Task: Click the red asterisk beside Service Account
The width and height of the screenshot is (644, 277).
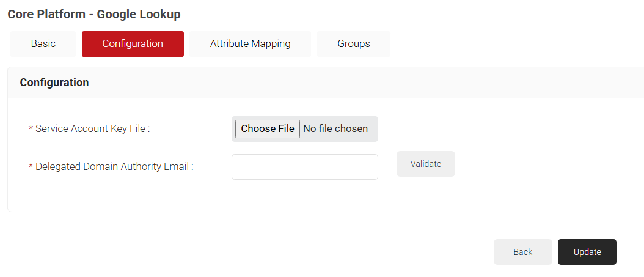Action: pyautogui.click(x=31, y=130)
